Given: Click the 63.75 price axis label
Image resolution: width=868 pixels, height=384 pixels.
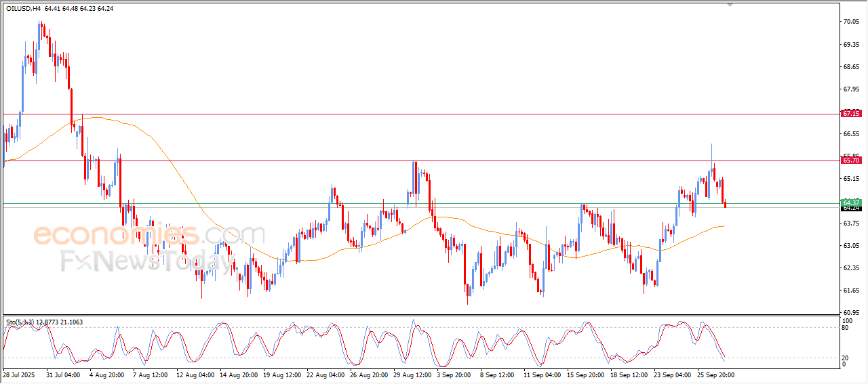Looking at the screenshot, I should click(851, 223).
